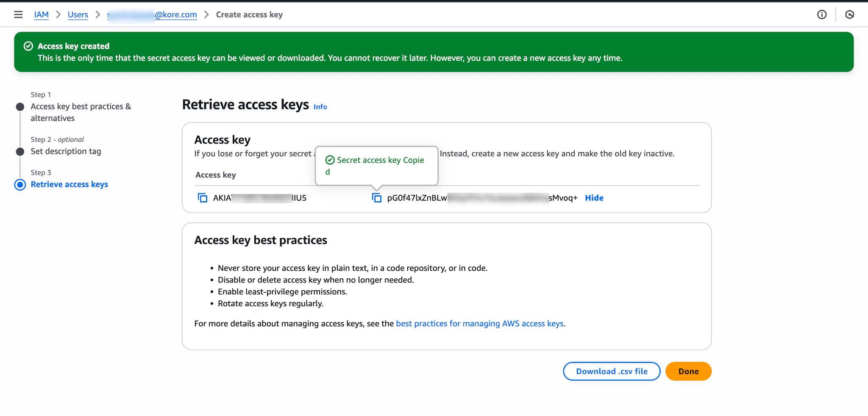
Task: Hide the secret access key
Action: (594, 198)
